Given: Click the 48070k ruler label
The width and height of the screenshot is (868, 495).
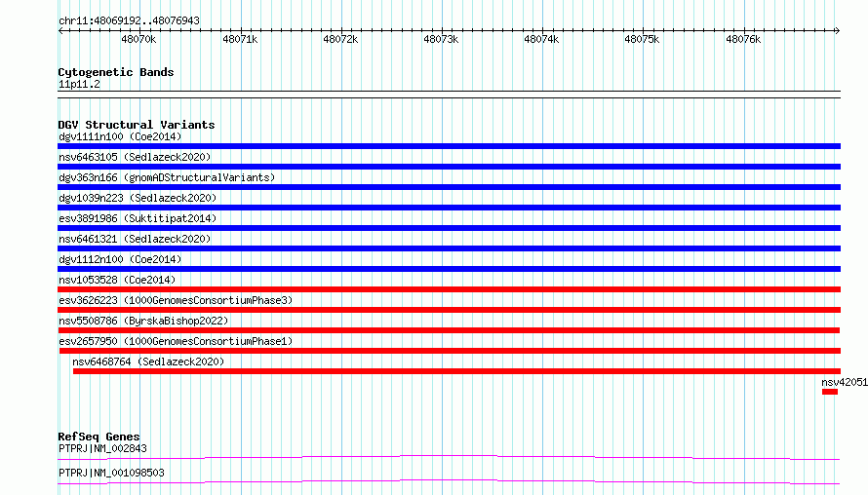Looking at the screenshot, I should pyautogui.click(x=138, y=39).
